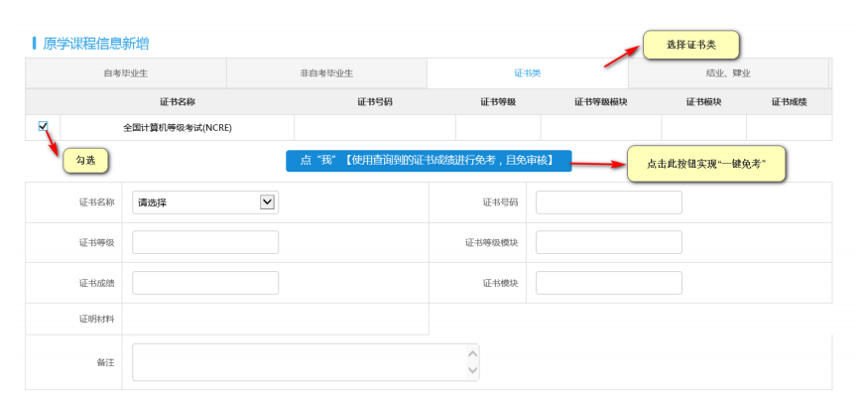Click the 证书成绩 table column header

[789, 101]
